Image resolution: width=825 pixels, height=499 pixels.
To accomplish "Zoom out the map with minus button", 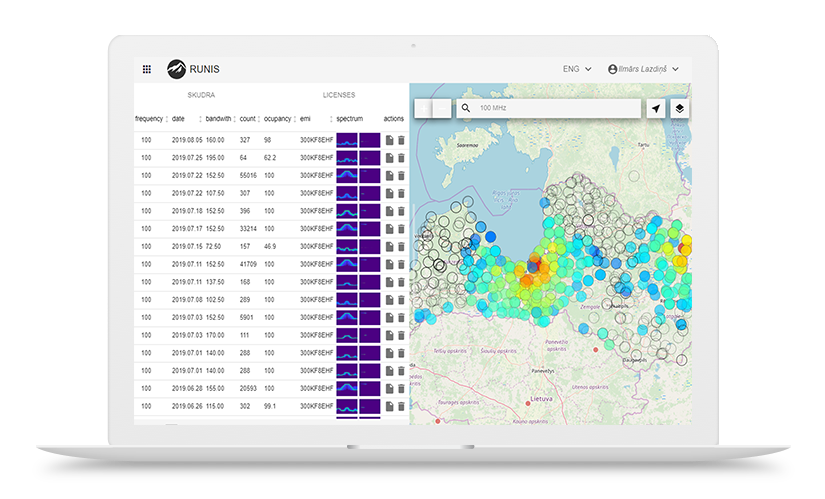I will click(x=441, y=108).
